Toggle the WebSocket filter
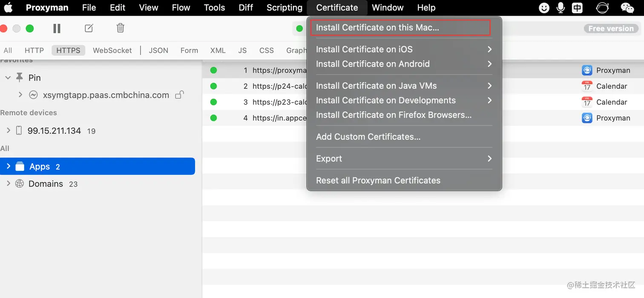 [112, 50]
